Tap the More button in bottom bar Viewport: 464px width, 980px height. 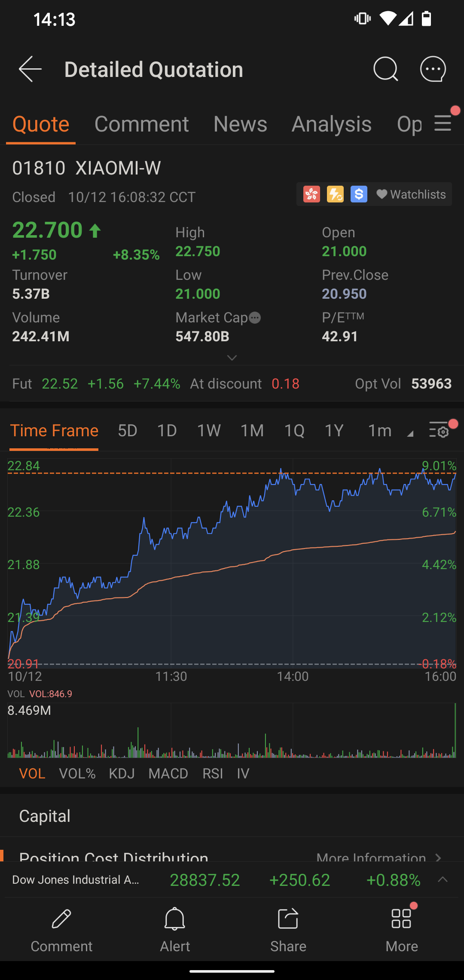click(402, 927)
